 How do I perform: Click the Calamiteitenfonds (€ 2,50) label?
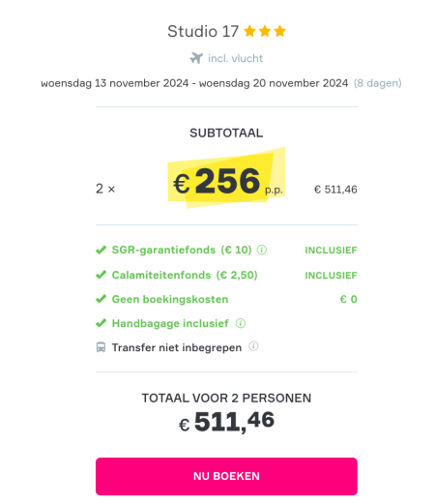pyautogui.click(x=185, y=275)
